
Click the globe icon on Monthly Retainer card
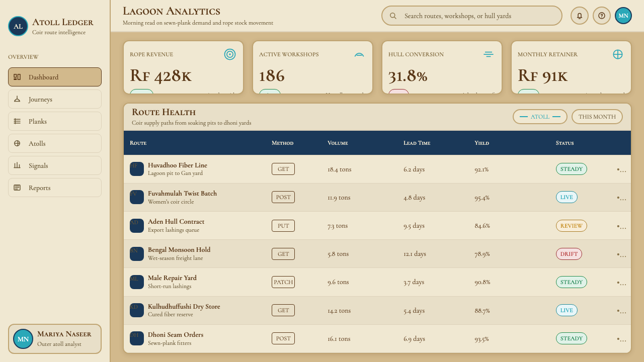[618, 54]
